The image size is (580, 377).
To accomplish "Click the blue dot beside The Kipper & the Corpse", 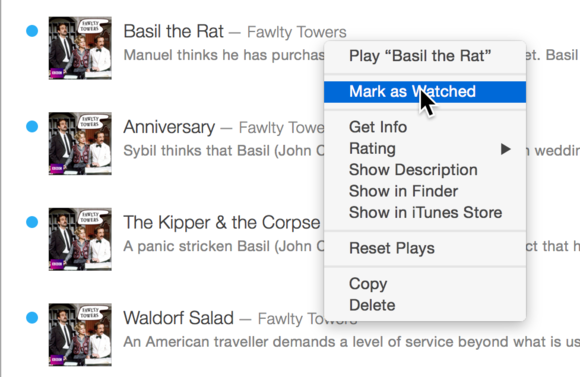I will [x=32, y=222].
